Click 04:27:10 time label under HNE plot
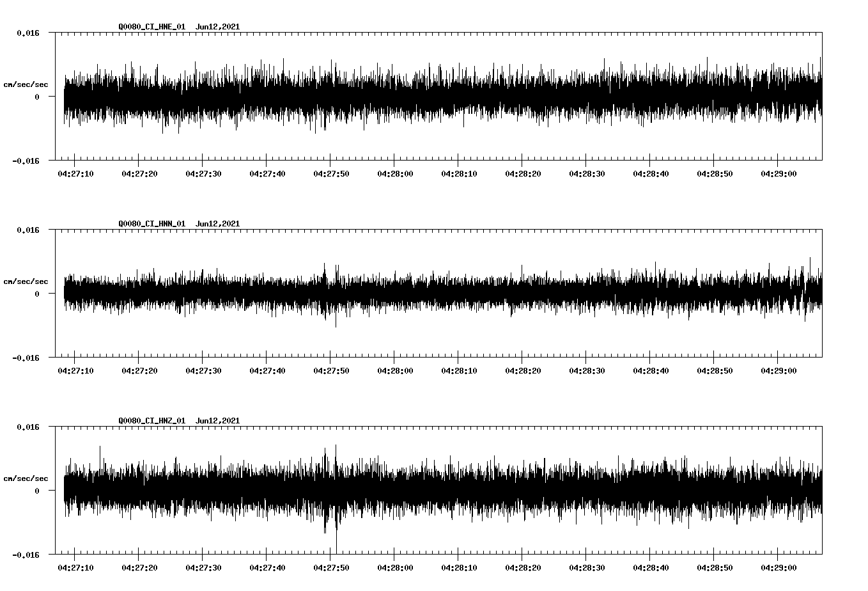The width and height of the screenshot is (868, 591). 75,173
